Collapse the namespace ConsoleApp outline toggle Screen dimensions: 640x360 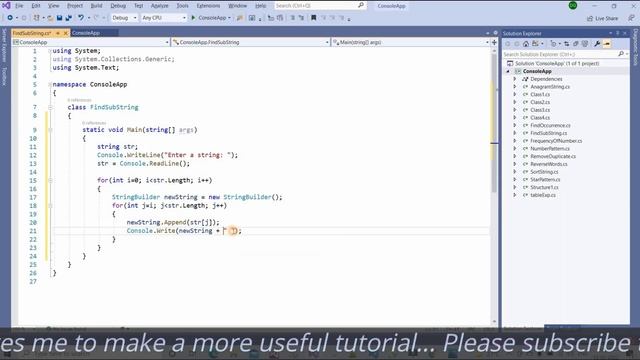coord(50,84)
